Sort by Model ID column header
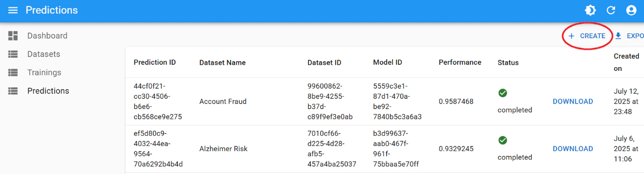Screen dimensions: 644x174 (x=387, y=62)
